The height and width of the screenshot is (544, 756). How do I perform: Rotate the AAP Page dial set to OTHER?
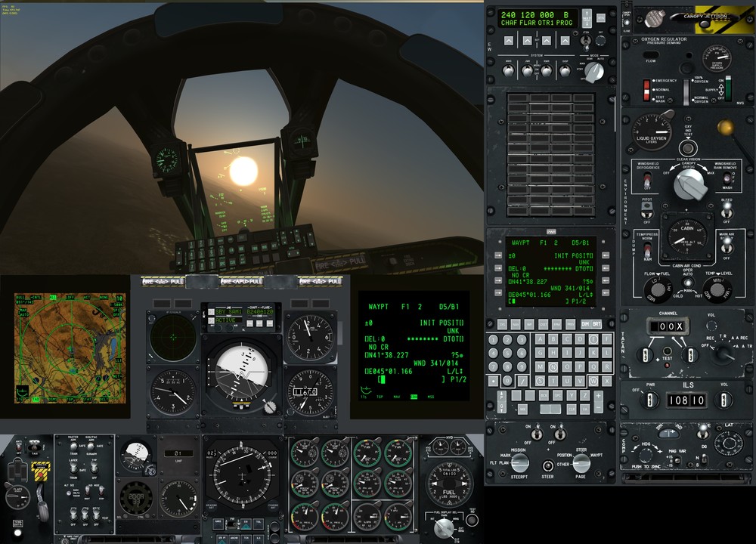pos(581,463)
